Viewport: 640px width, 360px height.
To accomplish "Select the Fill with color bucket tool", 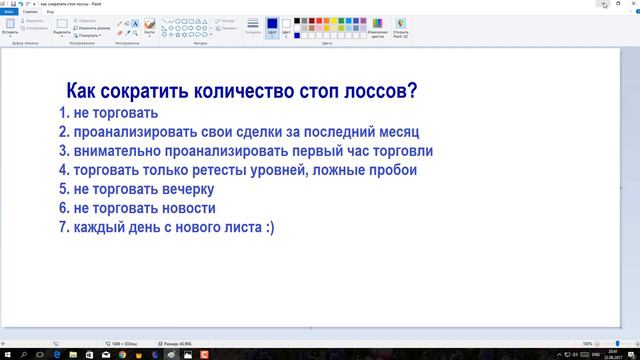I will click(x=127, y=24).
